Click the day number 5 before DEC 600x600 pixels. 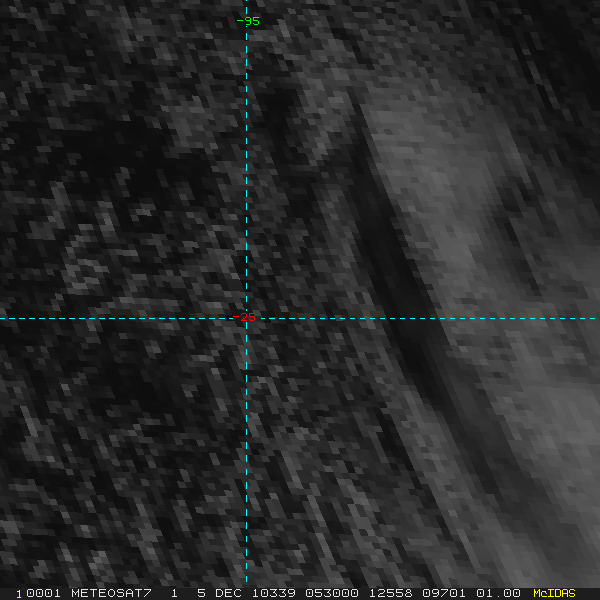201,593
